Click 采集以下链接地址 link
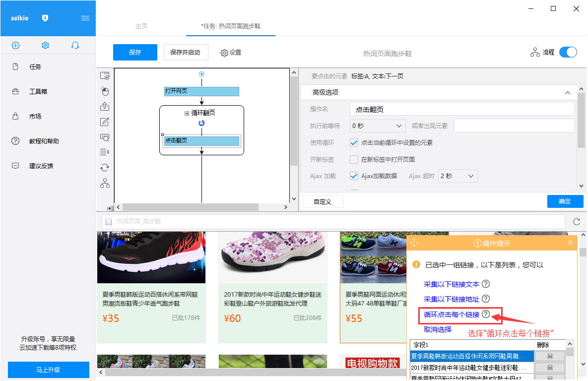The image size is (588, 381). (x=452, y=299)
